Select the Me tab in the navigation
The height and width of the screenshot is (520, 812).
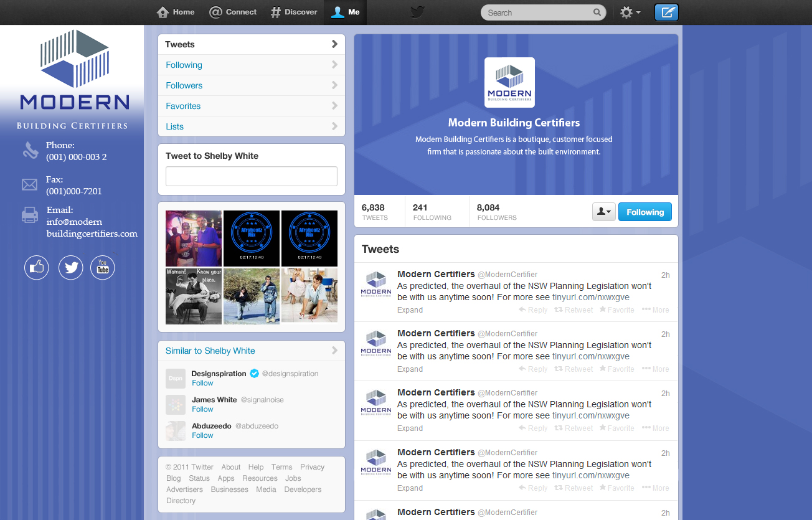(x=344, y=12)
